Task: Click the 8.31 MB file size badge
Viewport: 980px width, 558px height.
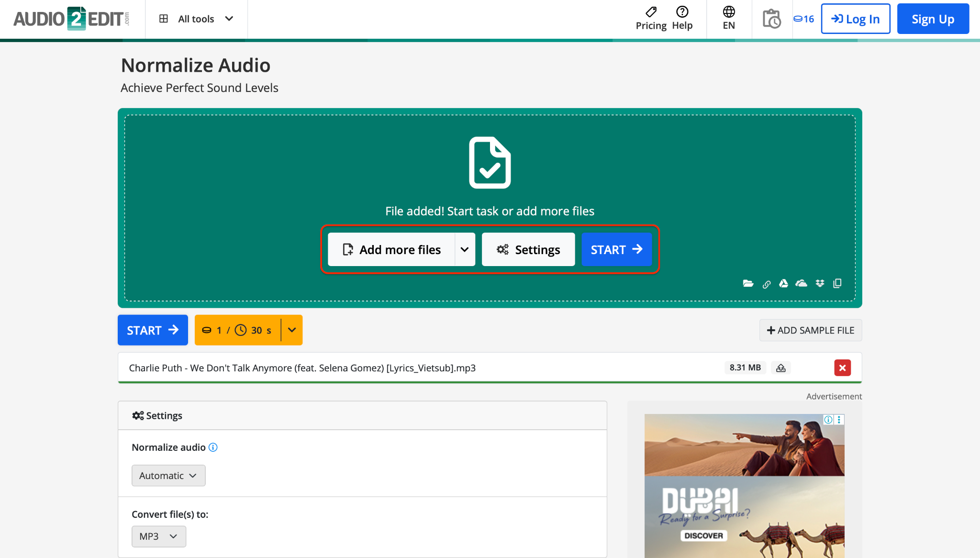Action: coord(745,368)
